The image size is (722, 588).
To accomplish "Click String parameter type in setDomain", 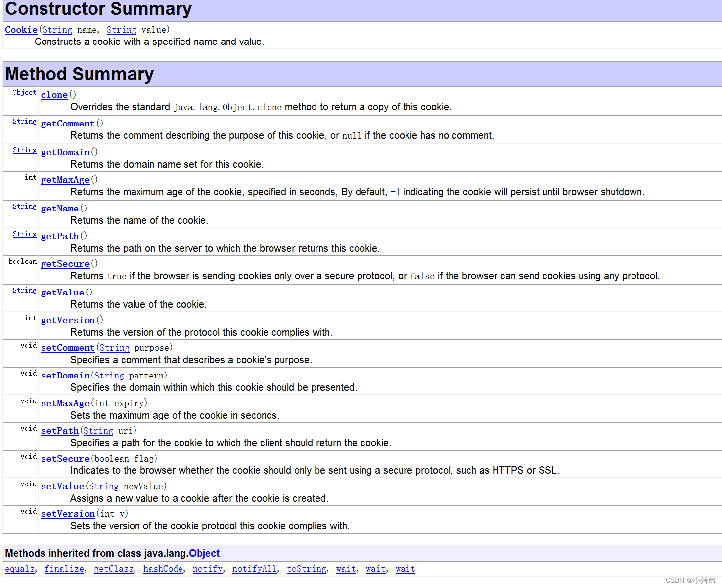I will pyautogui.click(x=109, y=376).
